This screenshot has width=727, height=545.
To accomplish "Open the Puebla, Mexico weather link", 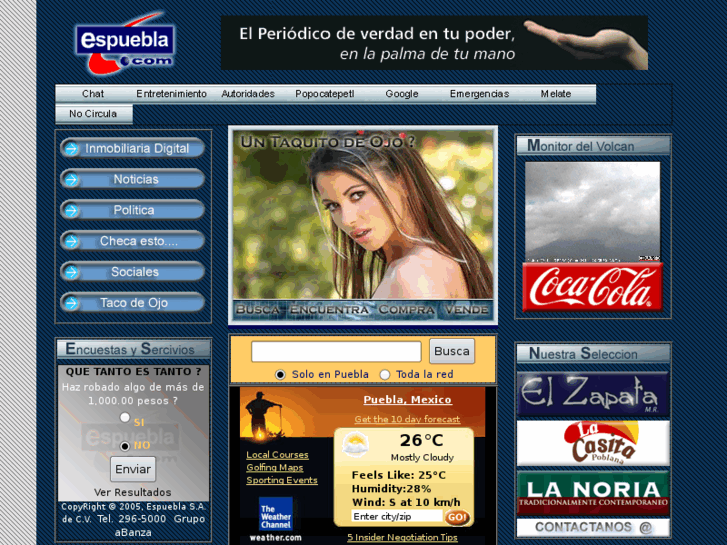I will click(x=407, y=399).
